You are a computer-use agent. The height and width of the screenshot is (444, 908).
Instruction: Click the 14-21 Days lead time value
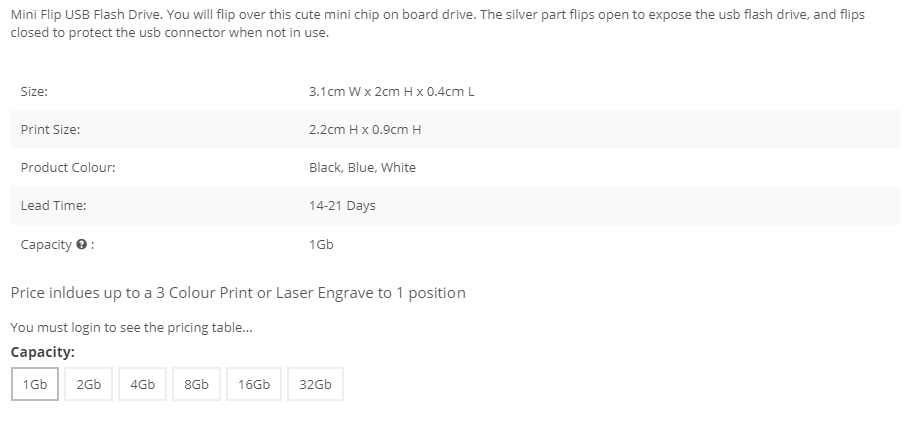(342, 206)
